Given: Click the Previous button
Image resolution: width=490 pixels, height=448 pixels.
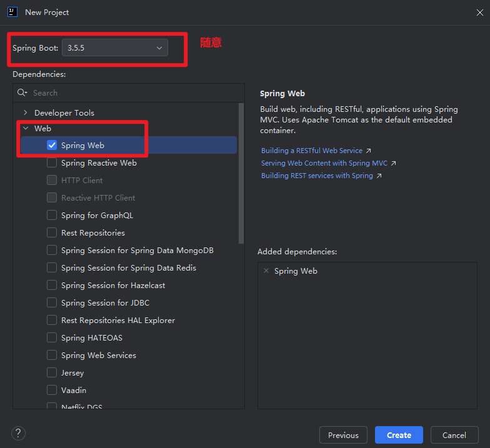Looking at the screenshot, I should click(x=343, y=435).
